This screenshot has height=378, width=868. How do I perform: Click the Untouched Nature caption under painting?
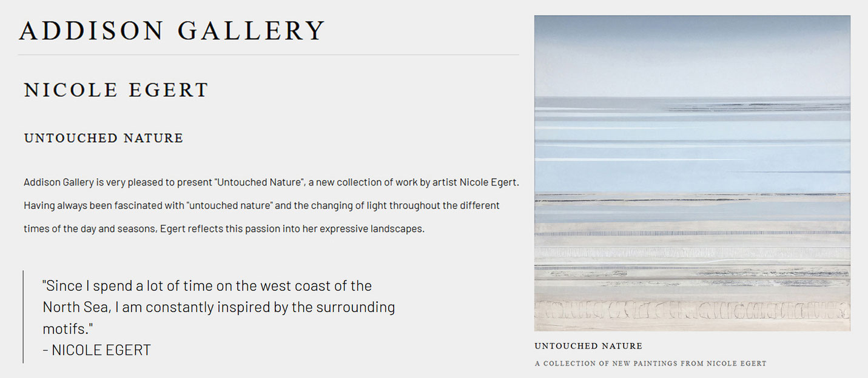(x=588, y=346)
